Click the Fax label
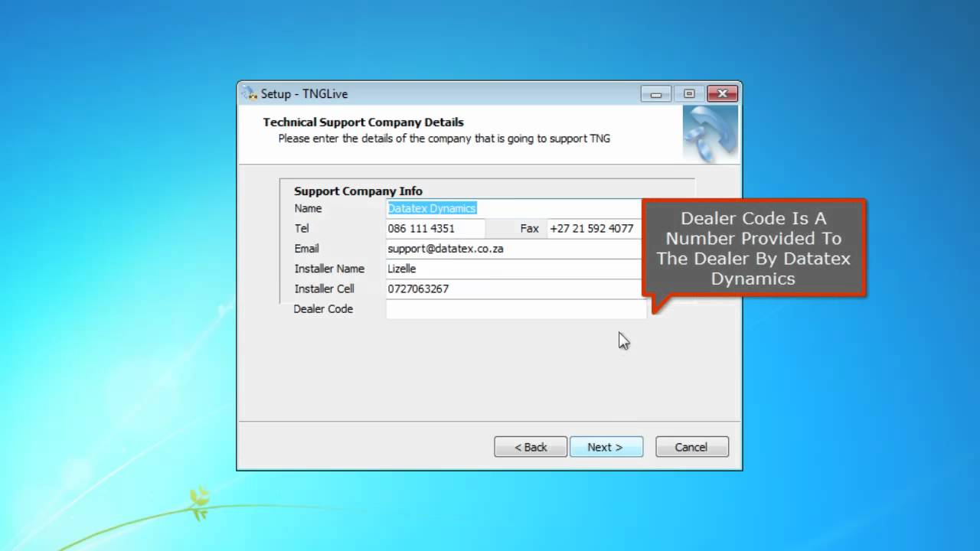 pos(530,228)
